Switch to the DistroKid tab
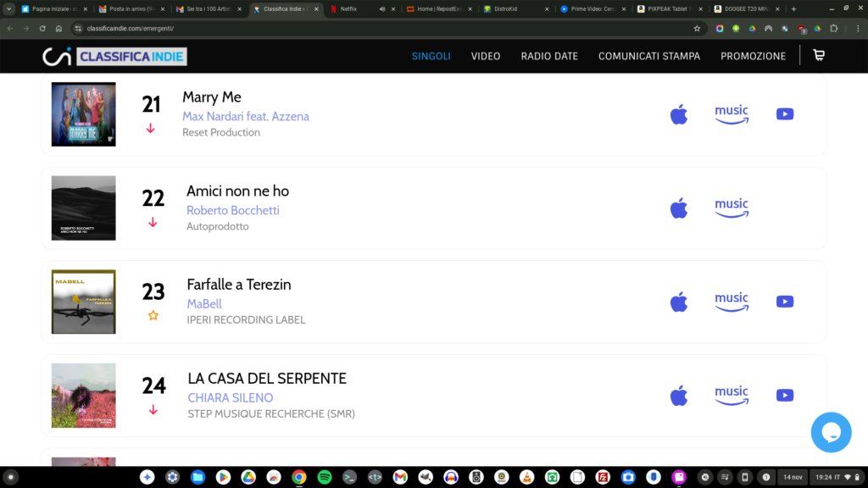Screen dimensions: 868x488 pos(515,8)
